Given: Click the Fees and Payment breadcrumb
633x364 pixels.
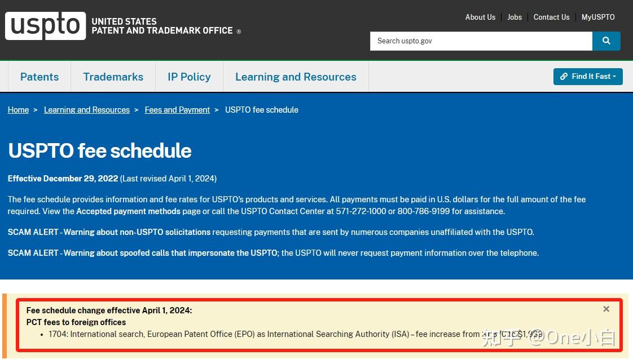Looking at the screenshot, I should click(177, 110).
